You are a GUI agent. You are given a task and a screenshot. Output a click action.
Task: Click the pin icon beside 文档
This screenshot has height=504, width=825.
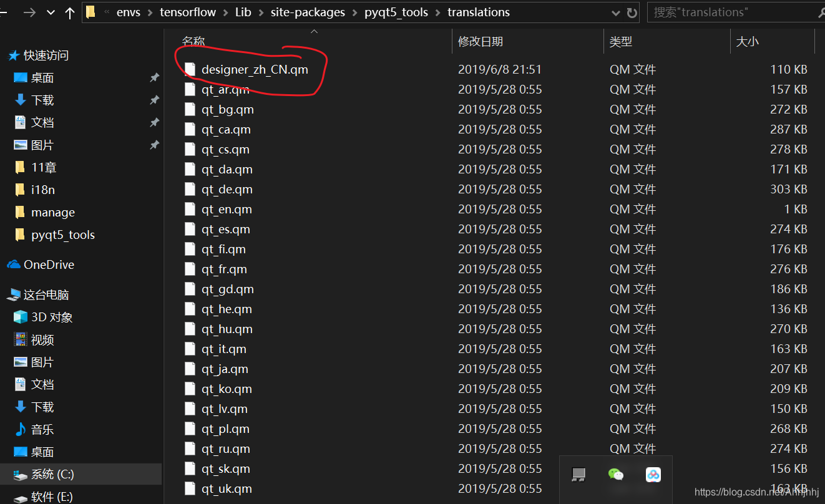[x=154, y=123]
